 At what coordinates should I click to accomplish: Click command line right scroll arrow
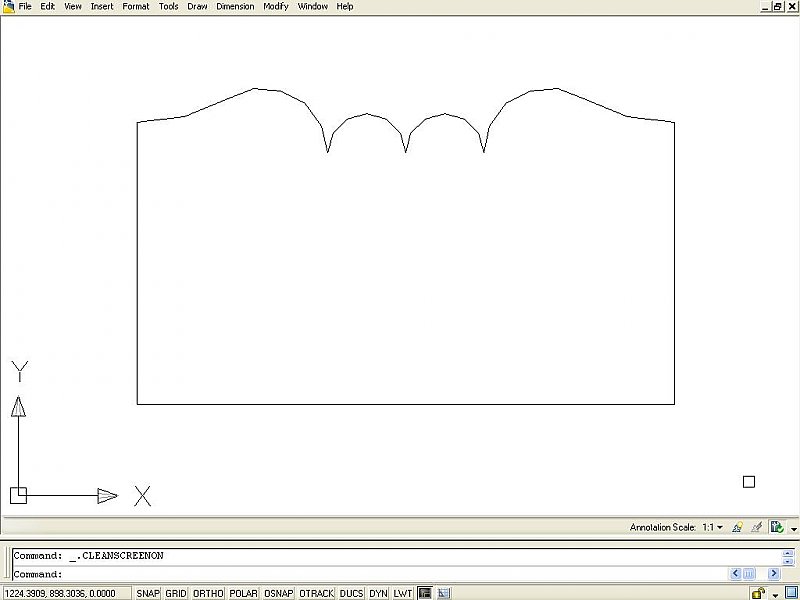pyautogui.click(x=773, y=573)
